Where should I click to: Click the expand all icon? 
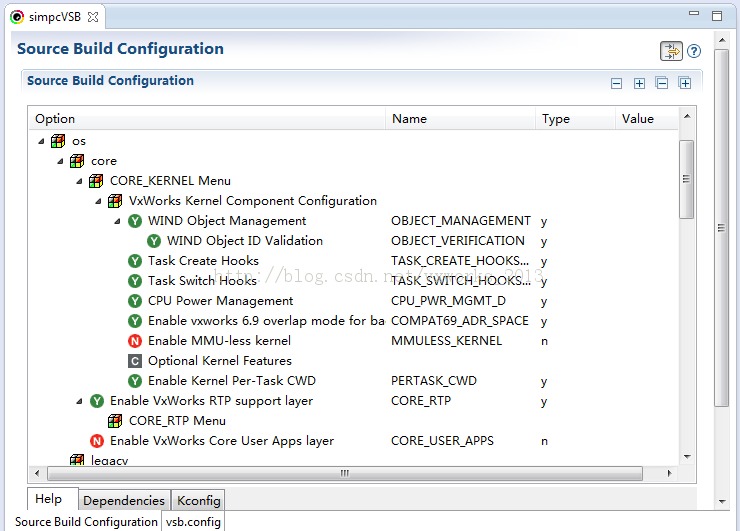click(x=685, y=83)
